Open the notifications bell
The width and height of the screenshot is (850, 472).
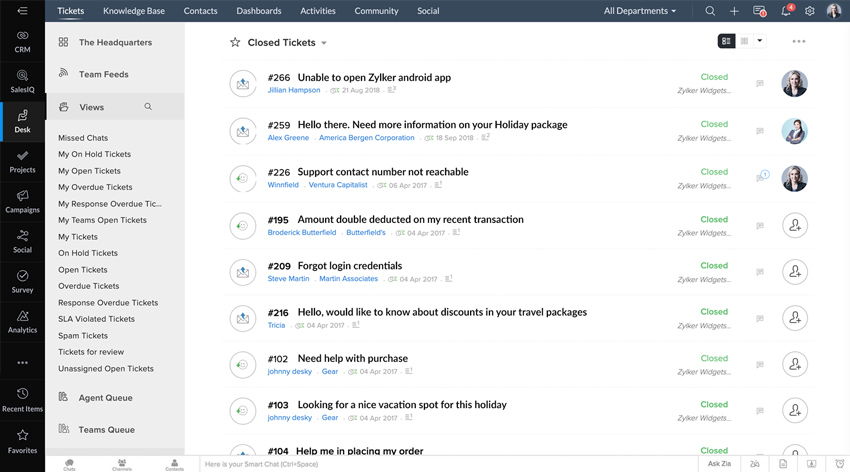click(786, 11)
